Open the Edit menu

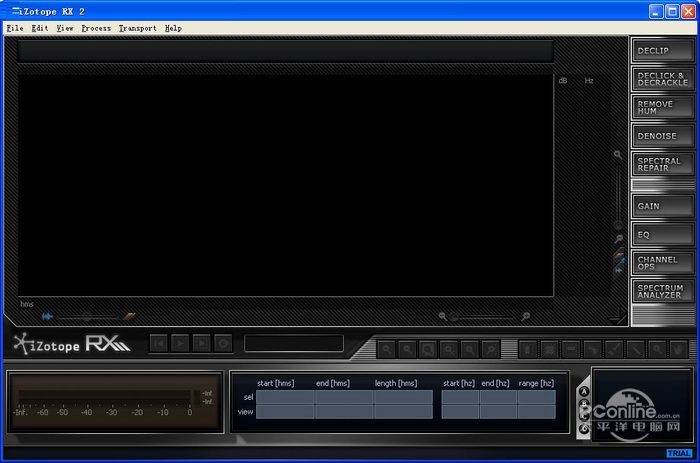coord(40,28)
